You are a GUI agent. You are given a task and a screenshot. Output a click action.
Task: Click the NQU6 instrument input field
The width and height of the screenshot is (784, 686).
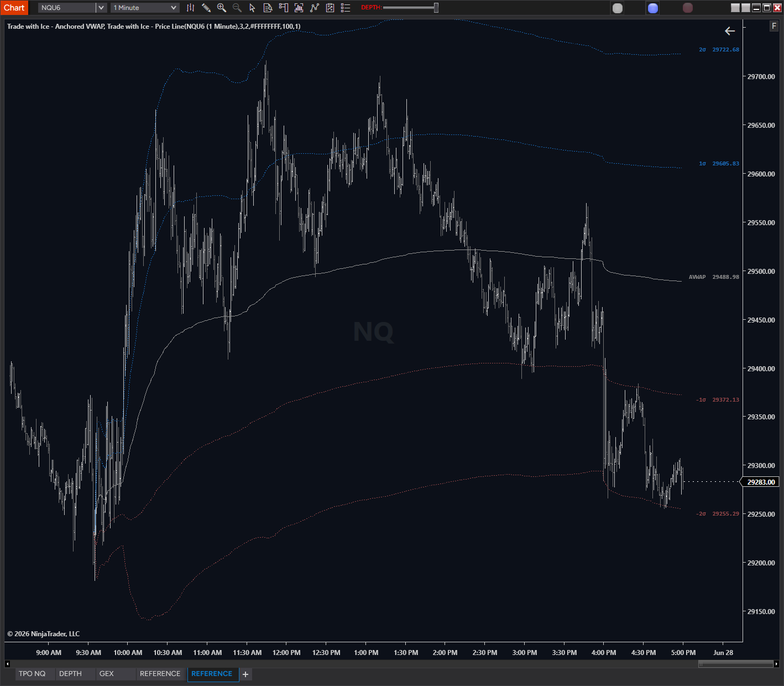tap(67, 8)
